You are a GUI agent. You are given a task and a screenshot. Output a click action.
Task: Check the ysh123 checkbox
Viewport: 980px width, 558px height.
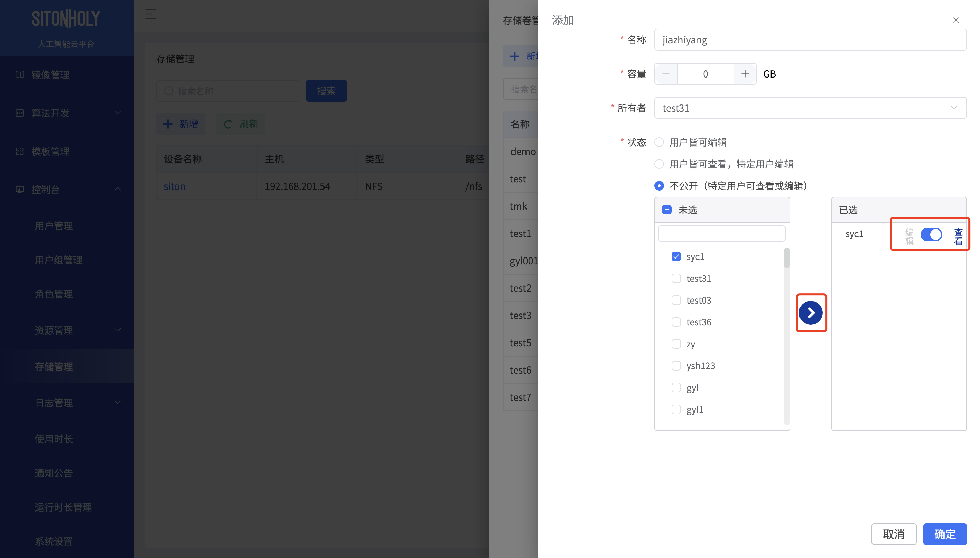click(676, 366)
